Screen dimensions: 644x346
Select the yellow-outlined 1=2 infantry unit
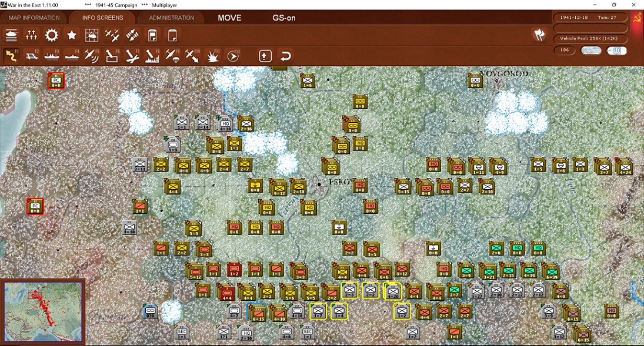(402, 311)
